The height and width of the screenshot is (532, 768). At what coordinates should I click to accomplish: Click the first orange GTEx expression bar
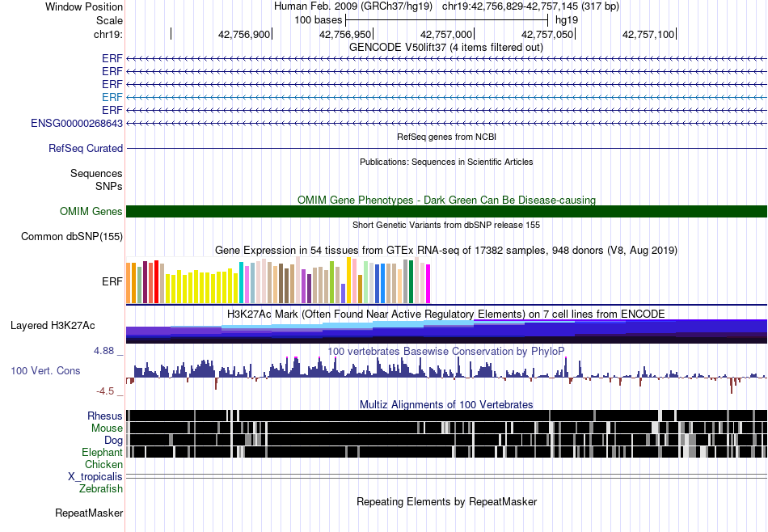(129, 283)
